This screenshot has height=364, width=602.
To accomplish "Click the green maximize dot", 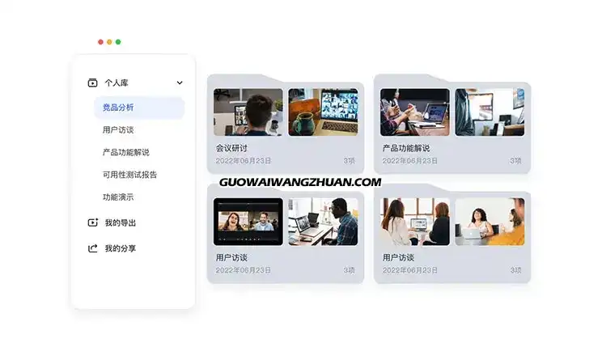I will (x=118, y=42).
